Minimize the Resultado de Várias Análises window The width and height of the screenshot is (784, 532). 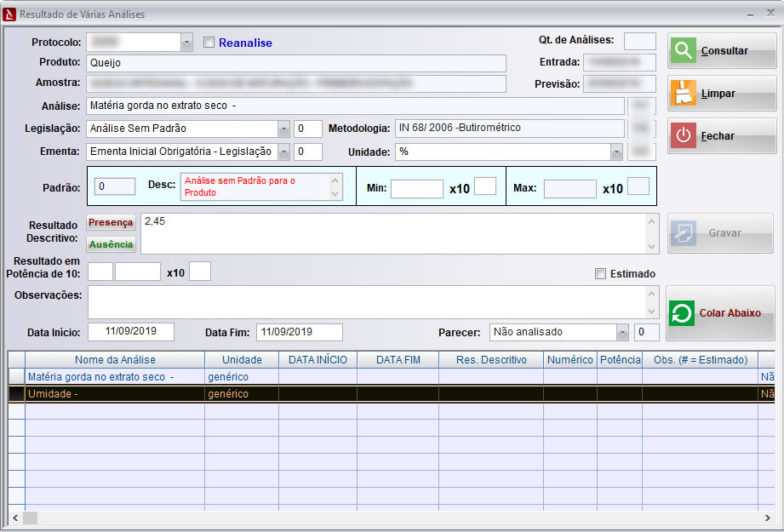tap(751, 15)
